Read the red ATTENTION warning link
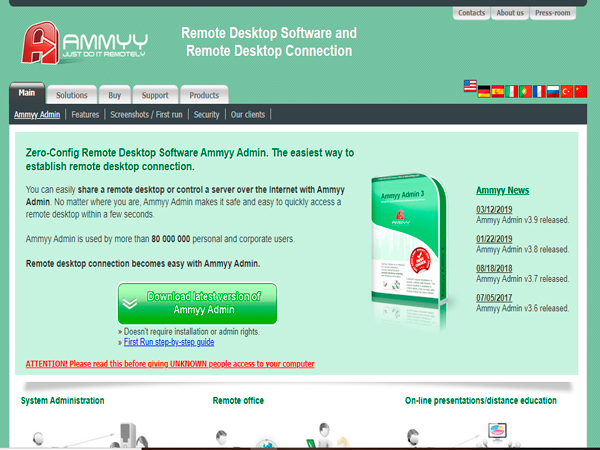 pyautogui.click(x=170, y=364)
